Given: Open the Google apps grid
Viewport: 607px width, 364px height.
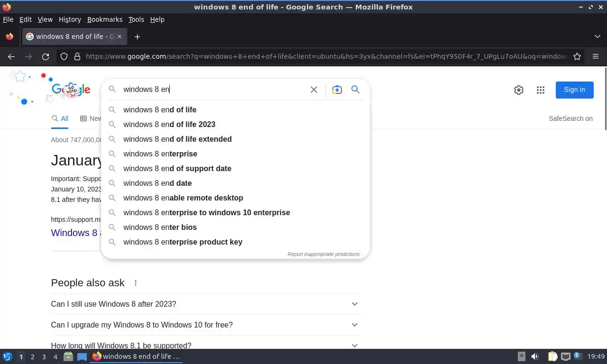Looking at the screenshot, I should tap(541, 90).
